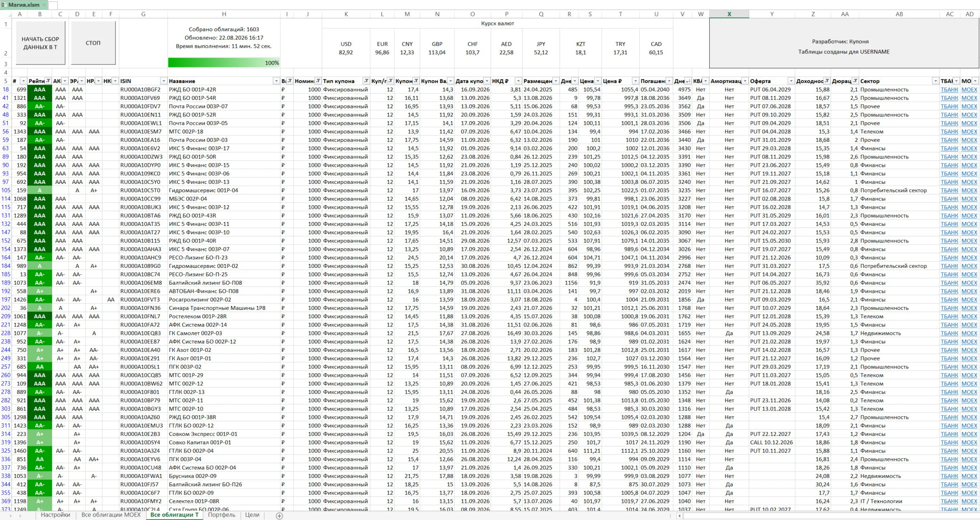
Task: Select row header 5
Action: pyautogui.click(x=6, y=81)
